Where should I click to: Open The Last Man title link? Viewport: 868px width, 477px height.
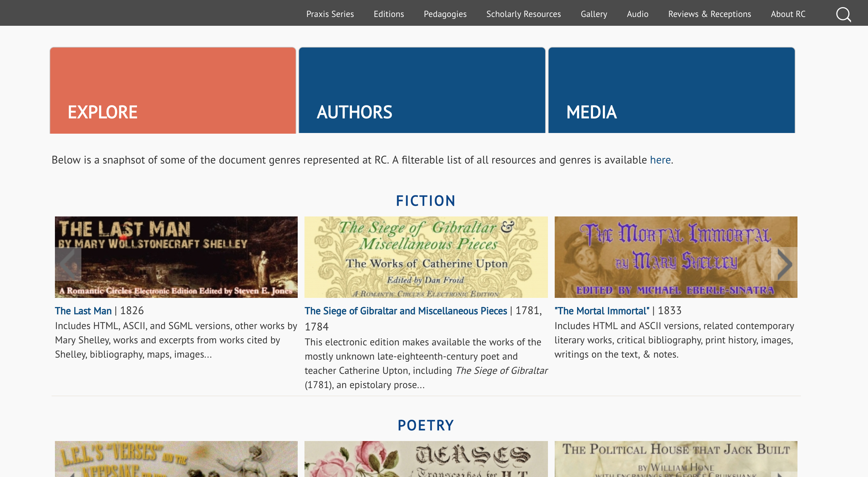coord(83,311)
